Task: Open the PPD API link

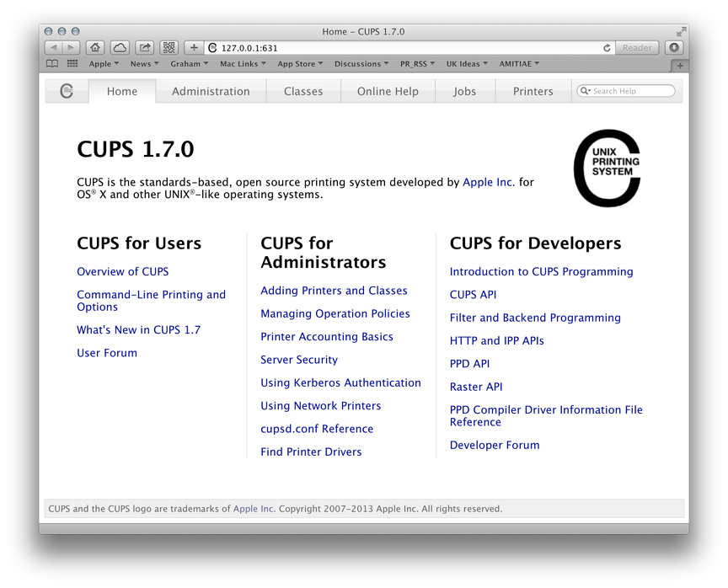Action: coord(470,364)
